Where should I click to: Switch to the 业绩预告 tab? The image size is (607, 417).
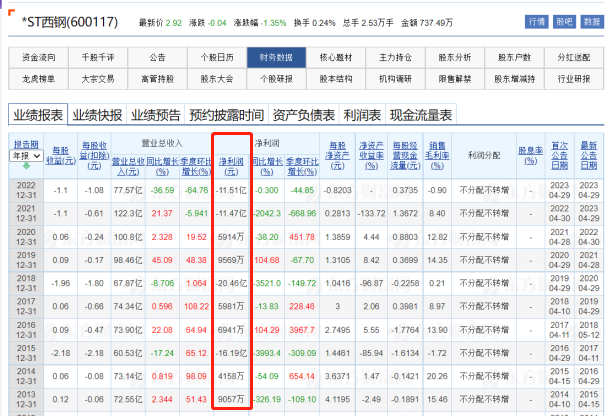(156, 115)
